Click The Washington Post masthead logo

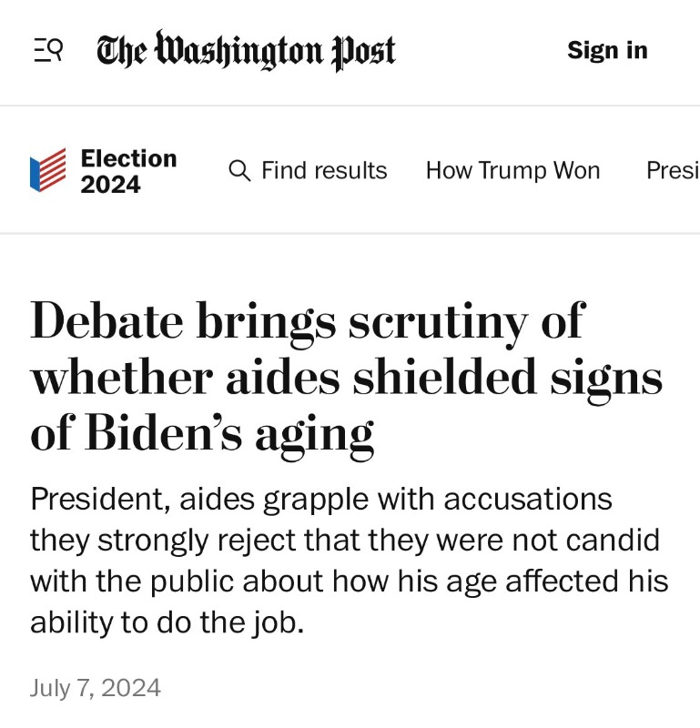coord(246,51)
